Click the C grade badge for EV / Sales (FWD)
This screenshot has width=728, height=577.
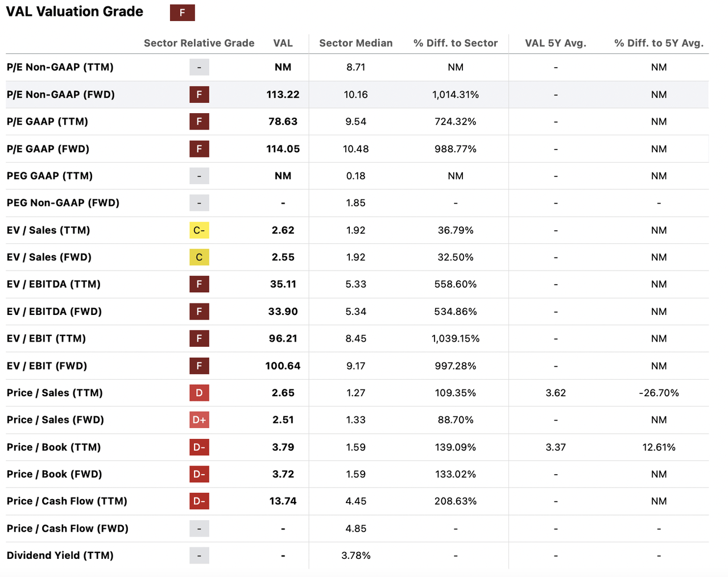click(199, 257)
